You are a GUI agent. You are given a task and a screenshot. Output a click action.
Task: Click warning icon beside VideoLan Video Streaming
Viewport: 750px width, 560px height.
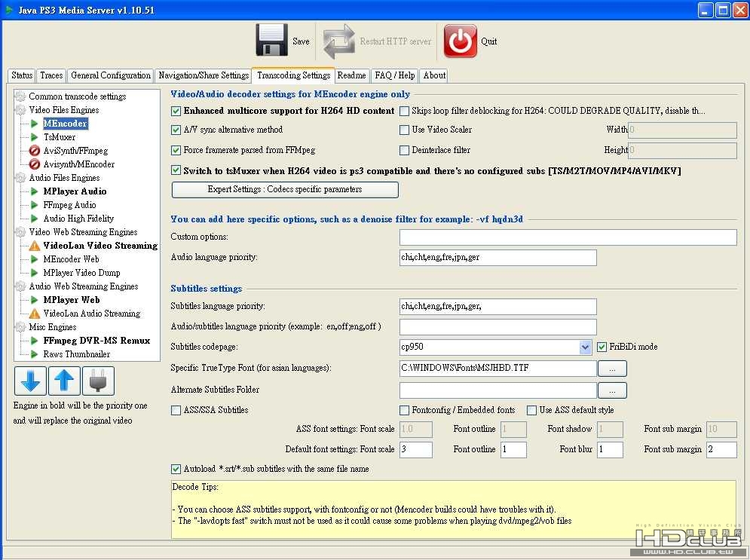coord(35,246)
